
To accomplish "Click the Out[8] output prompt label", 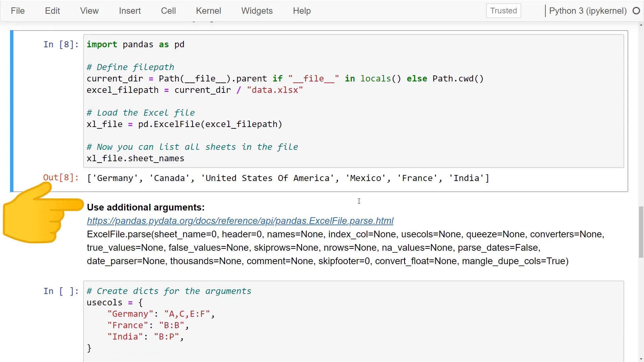I will [x=61, y=178].
